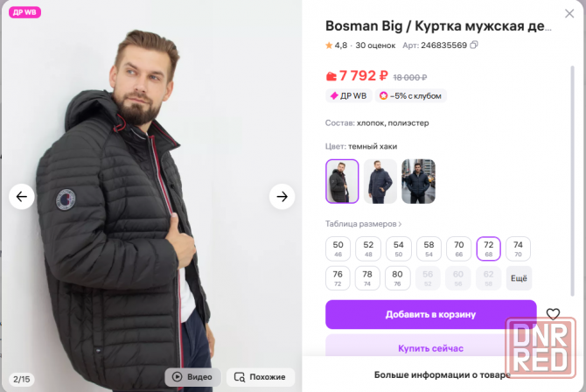Expand Таблица размеров size chart

click(x=364, y=224)
